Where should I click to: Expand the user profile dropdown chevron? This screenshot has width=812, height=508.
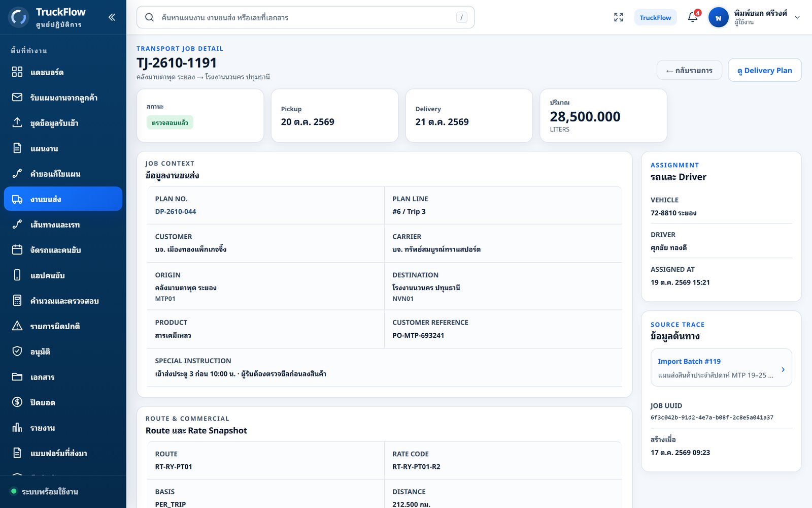point(797,17)
